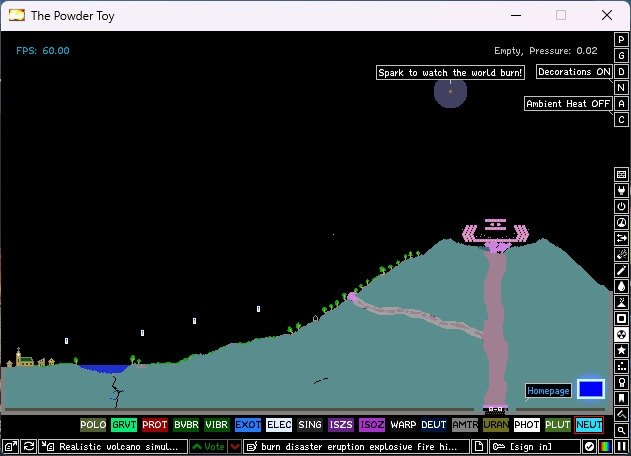Pick the URAN element
631x456 pixels.
coord(496,425)
